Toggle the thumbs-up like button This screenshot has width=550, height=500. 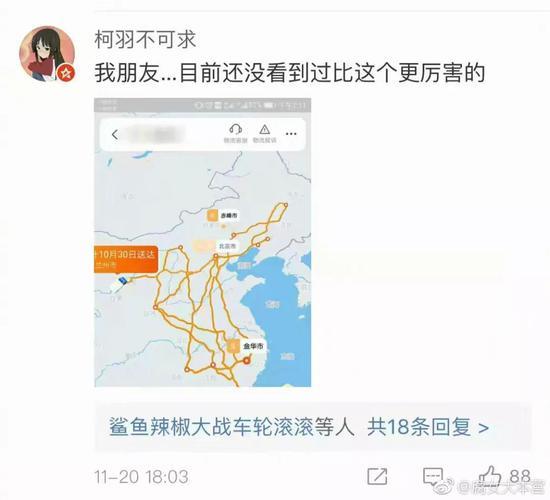pyautogui.click(x=489, y=475)
